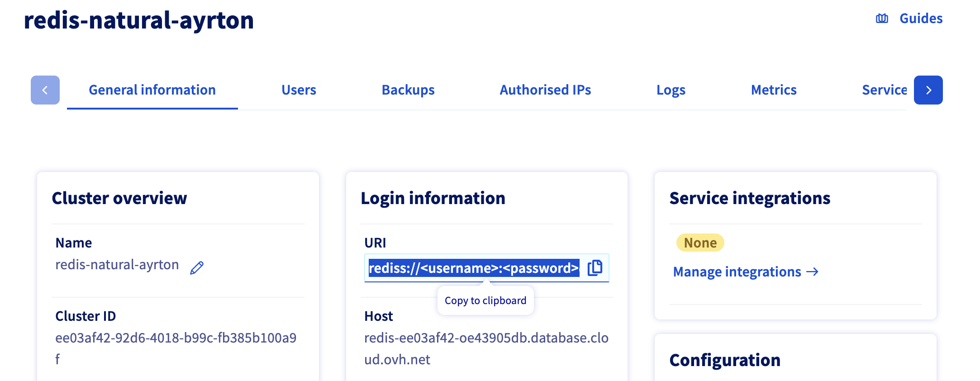Click the arrow next to Manage integrations
Screen dimensions: 980x381
coord(813,271)
